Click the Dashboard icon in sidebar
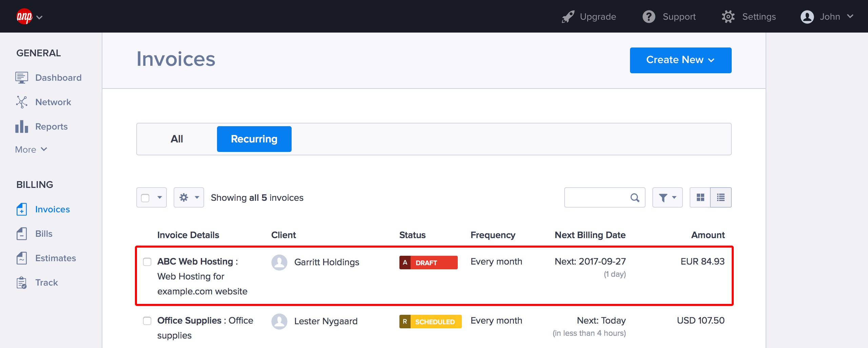The image size is (868, 348). pos(22,78)
